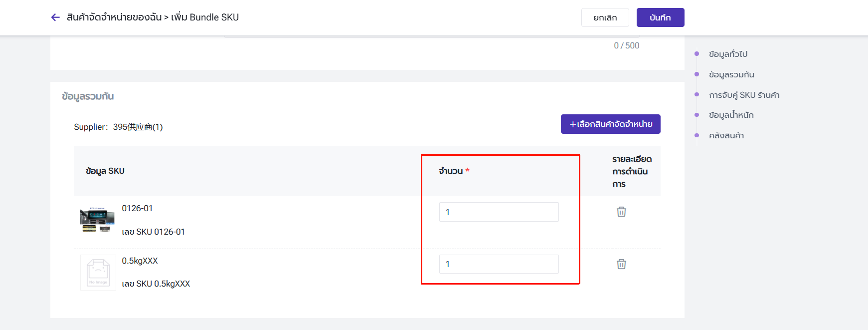
Task: Click the คลังสินค้า bullet dot
Action: pos(697,135)
